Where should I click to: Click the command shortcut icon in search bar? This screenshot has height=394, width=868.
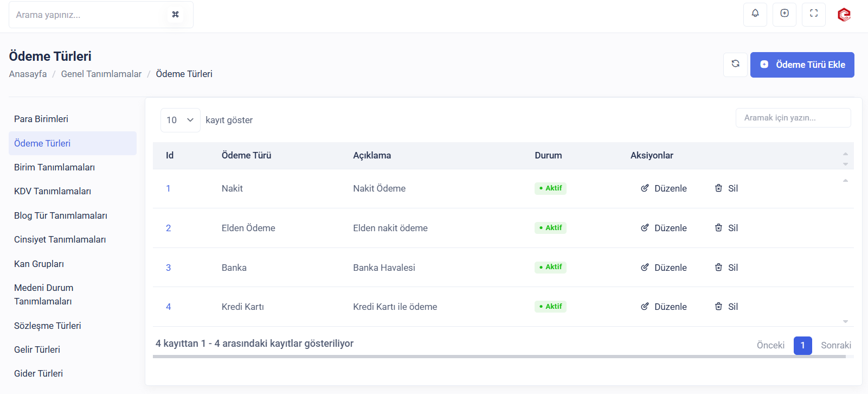click(175, 15)
